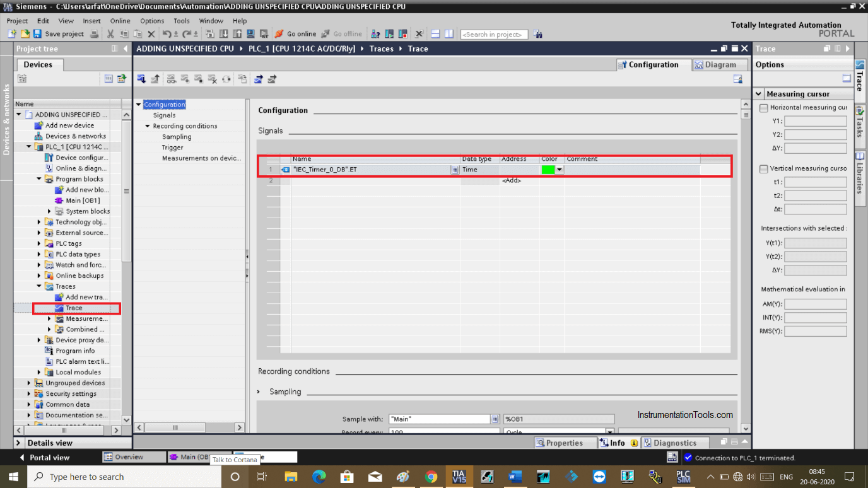Select Signals in configuration navigation
Viewport: 868px width, 488px height.
click(x=164, y=115)
